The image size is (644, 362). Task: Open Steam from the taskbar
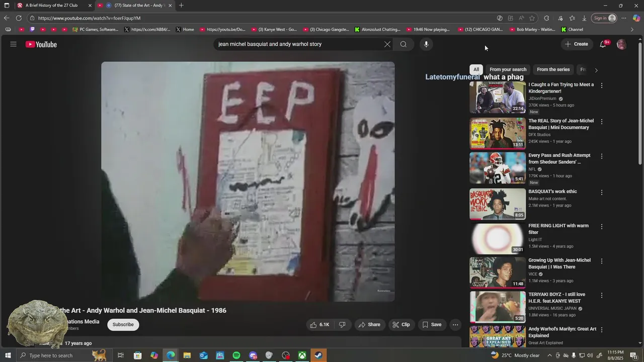pos(318,355)
